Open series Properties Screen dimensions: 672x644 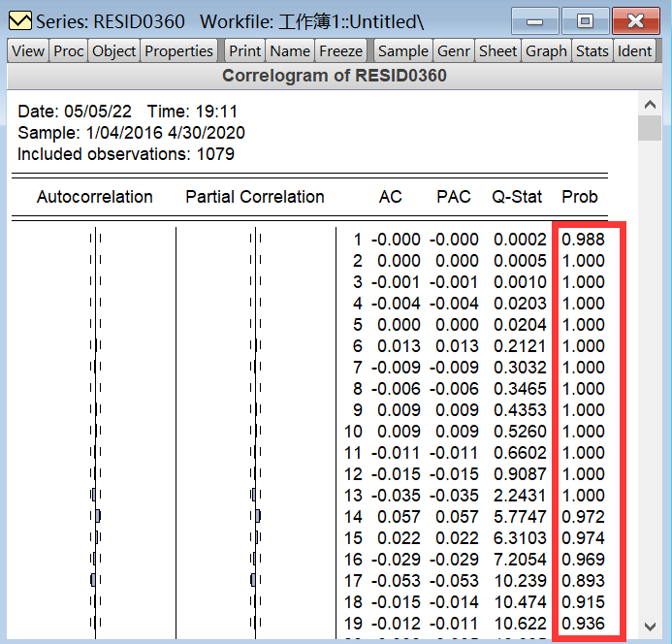pos(178,51)
